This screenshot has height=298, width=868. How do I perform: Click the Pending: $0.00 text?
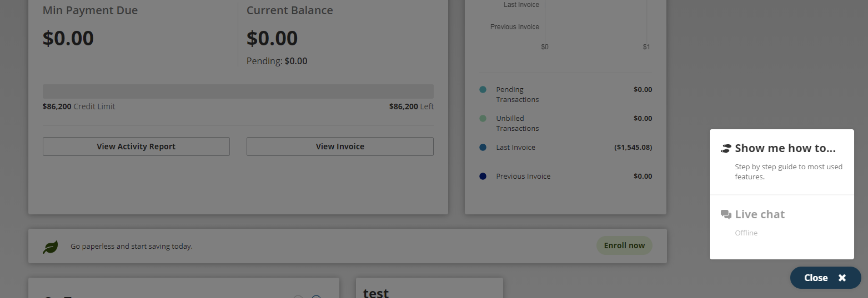pyautogui.click(x=277, y=61)
